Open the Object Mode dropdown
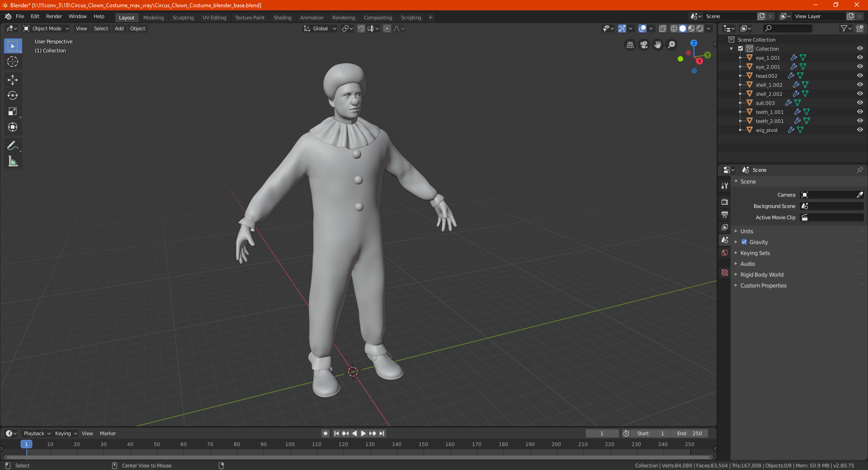 coord(46,28)
